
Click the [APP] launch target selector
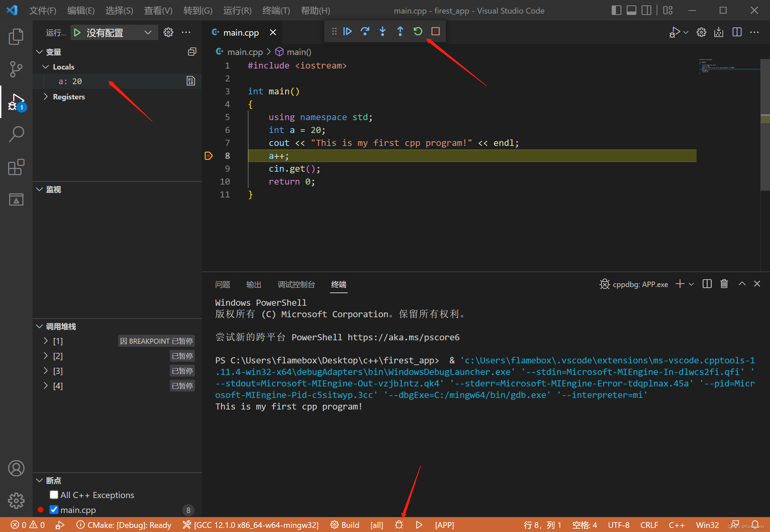[444, 525]
